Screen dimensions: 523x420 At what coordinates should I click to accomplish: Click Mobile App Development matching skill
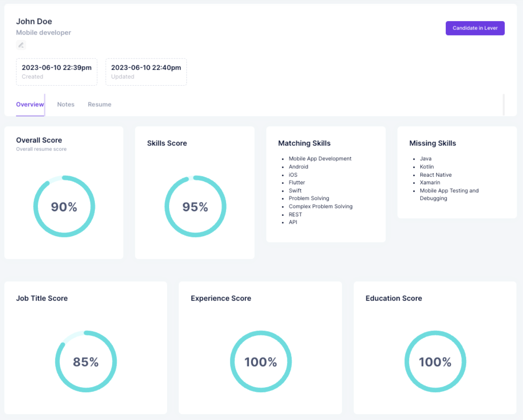point(320,159)
